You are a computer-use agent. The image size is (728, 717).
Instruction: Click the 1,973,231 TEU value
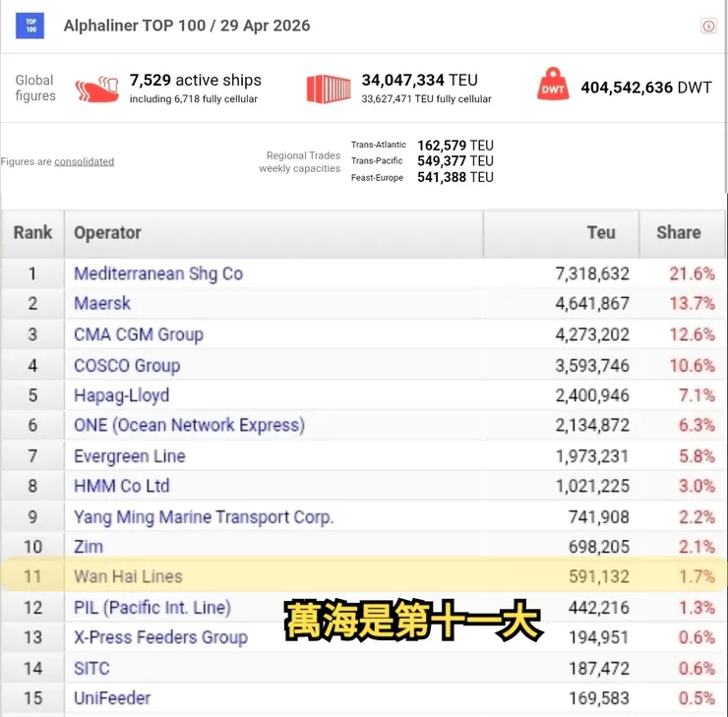click(592, 456)
